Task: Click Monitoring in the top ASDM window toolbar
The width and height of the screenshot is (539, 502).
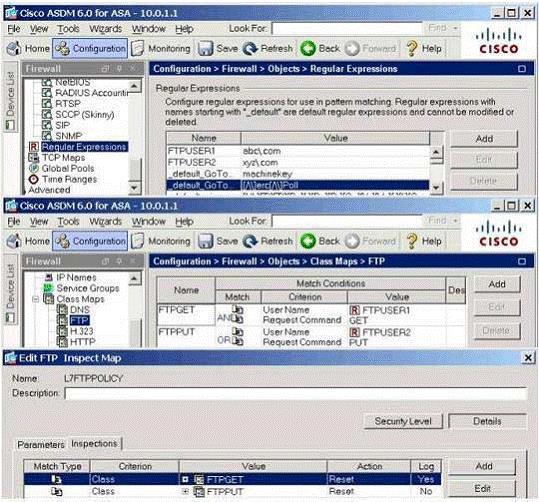Action: [x=161, y=48]
